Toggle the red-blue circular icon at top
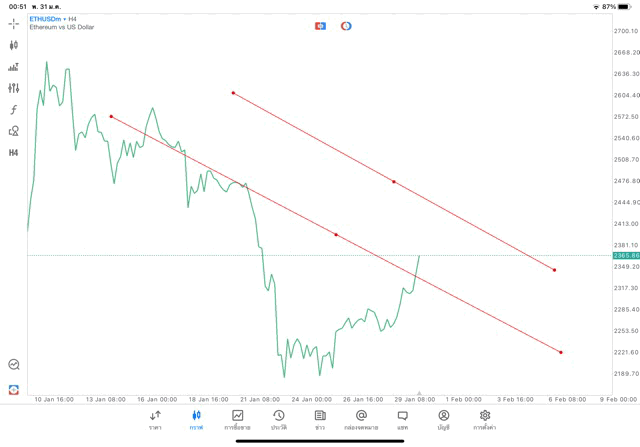The width and height of the screenshot is (640, 447). tap(346, 25)
